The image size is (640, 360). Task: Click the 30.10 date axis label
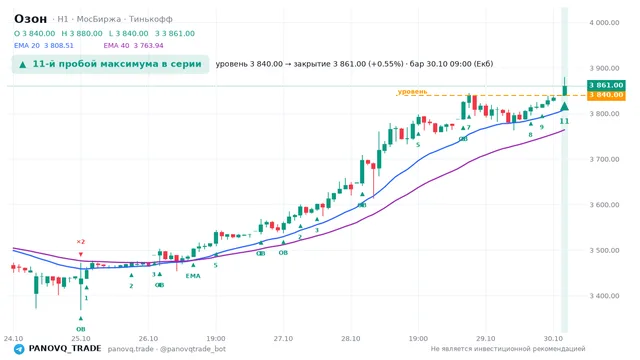553,338
